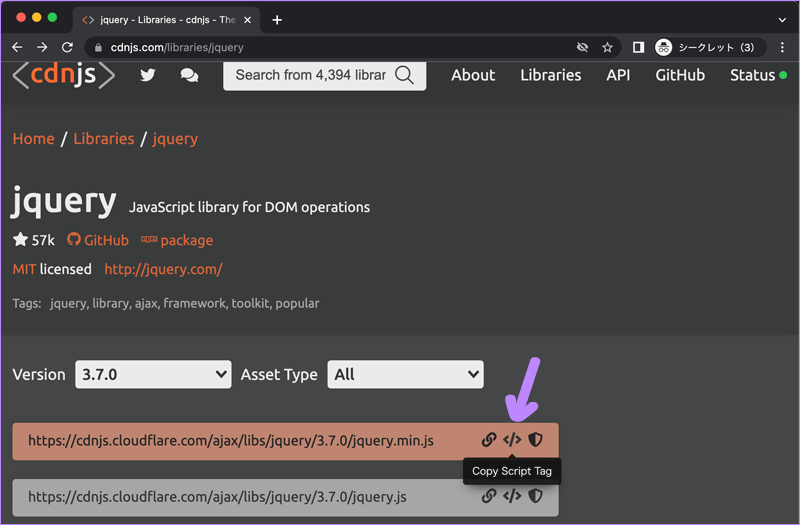This screenshot has height=525, width=800.
Task: Click the shield icon for jquery.js row
Action: pos(536,496)
